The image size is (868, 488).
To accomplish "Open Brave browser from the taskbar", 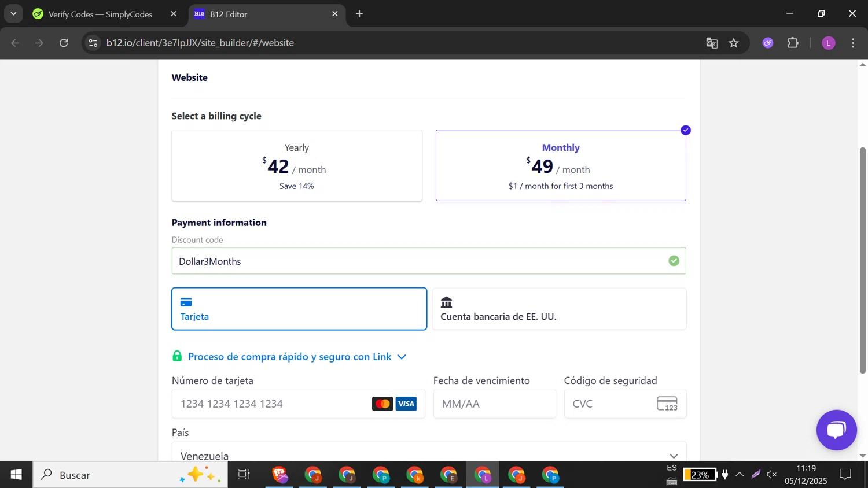I will 280,475.
